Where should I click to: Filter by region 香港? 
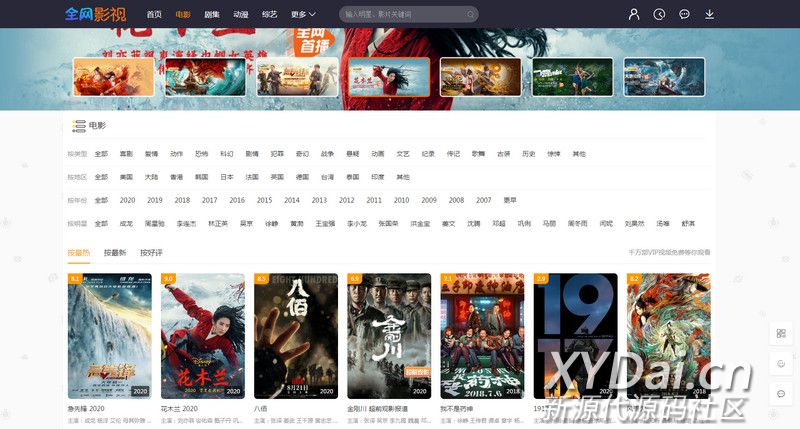[177, 177]
